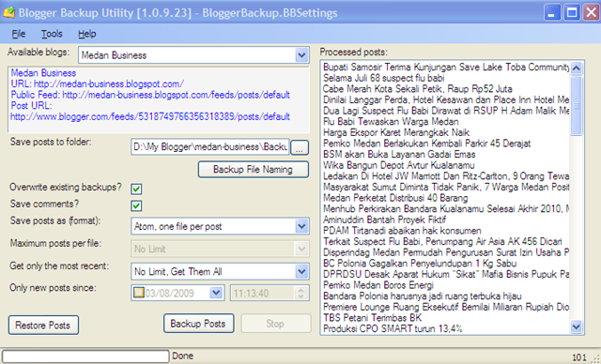Screen dimensions: 601x364
Task: Click the progress bar in status bar
Action: [x=85, y=356]
